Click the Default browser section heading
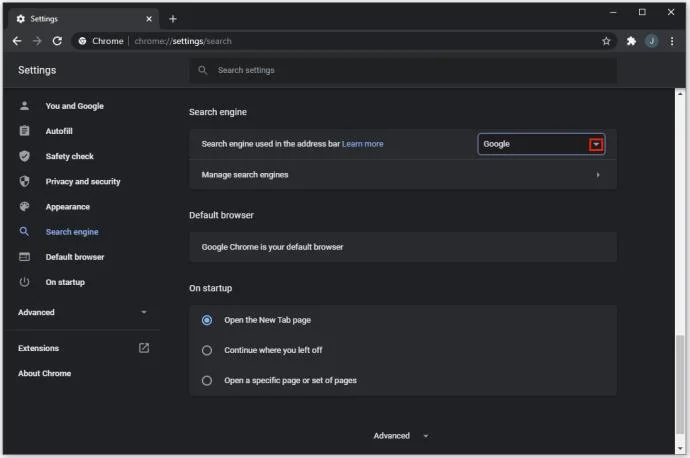 (x=221, y=215)
